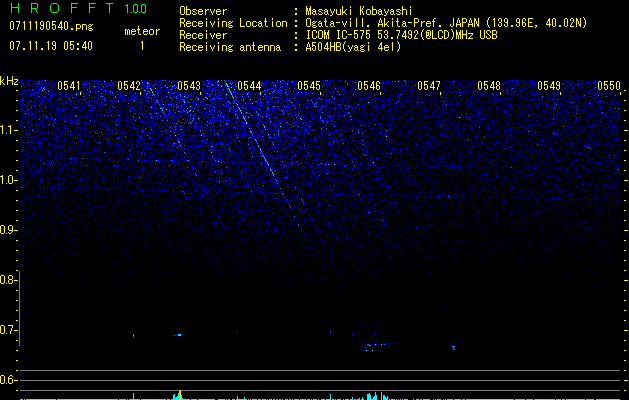This screenshot has width=629, height=400.
Task: Click the antenna value A504HB(yagi 4el)
Action: [353, 47]
